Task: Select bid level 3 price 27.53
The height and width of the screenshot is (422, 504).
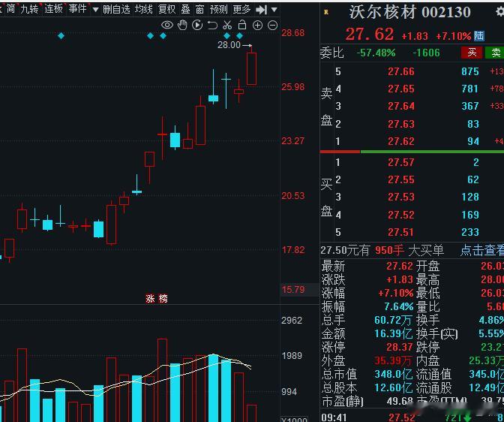Action: point(400,197)
